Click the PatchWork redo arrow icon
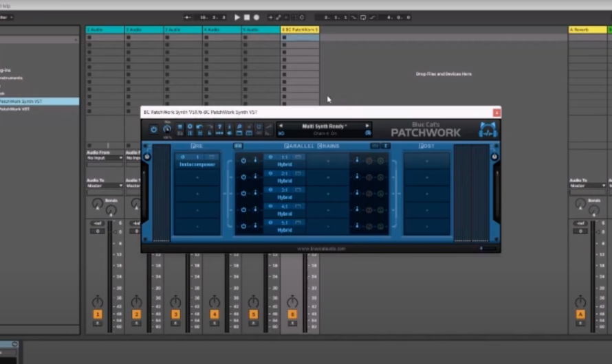Image resolution: width=612 pixels, height=364 pixels. coord(210,126)
